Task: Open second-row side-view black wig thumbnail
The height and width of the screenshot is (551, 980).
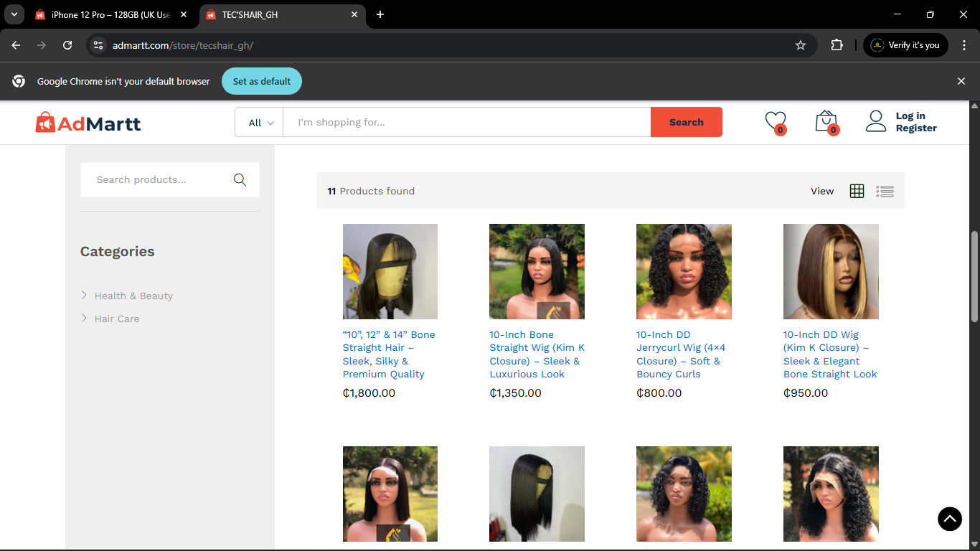Action: tap(537, 494)
